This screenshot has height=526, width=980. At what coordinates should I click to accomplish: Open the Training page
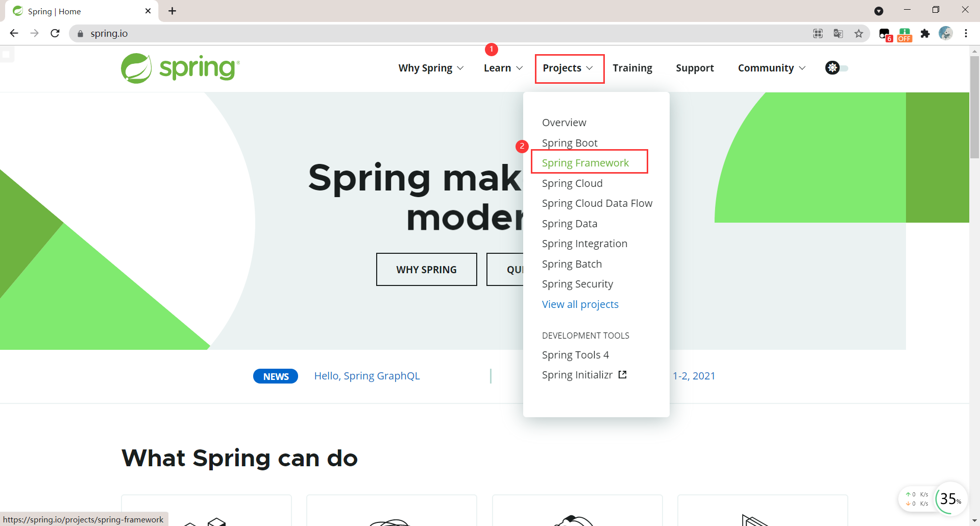coord(632,68)
